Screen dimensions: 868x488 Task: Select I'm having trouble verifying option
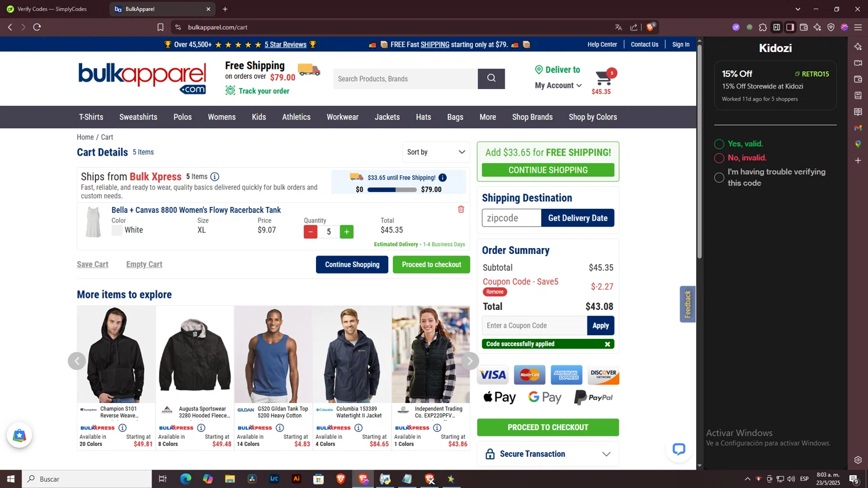pos(719,178)
